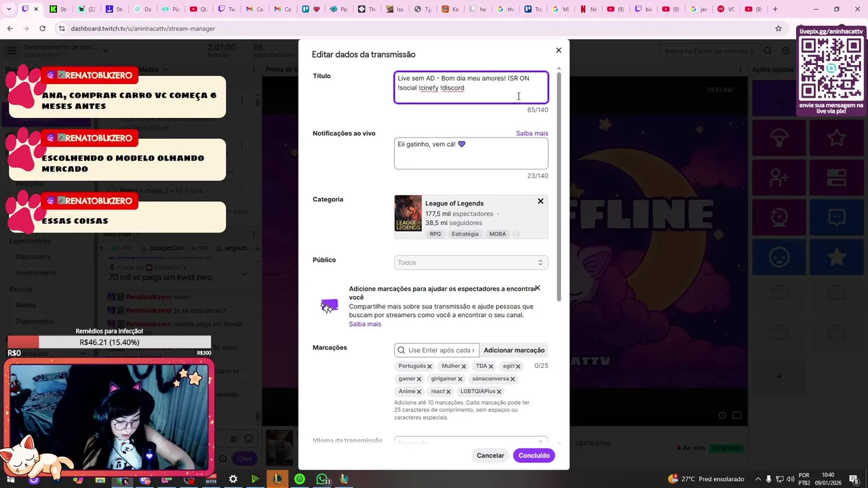Remove the gamer tag
The height and width of the screenshot is (488, 868).
[x=419, y=380]
